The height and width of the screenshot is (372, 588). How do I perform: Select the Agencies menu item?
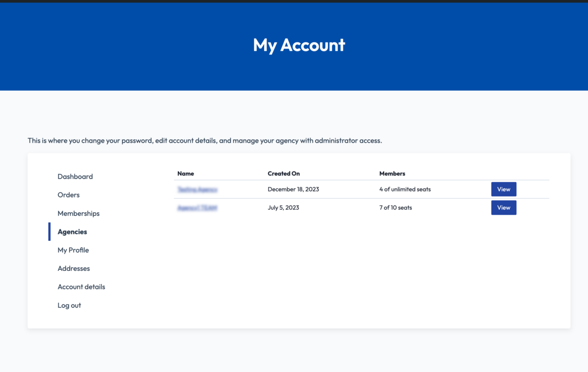click(x=72, y=231)
